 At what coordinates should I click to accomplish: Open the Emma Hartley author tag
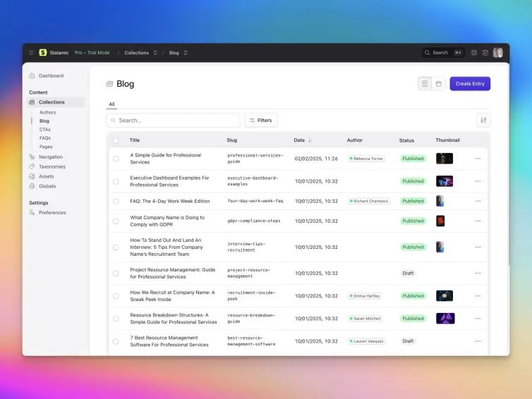365,296
